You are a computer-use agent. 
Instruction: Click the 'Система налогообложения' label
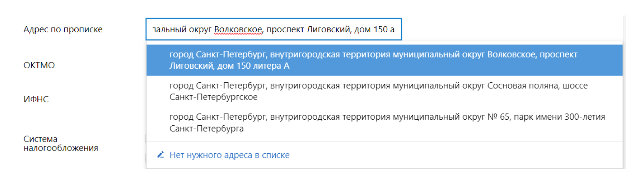point(61,143)
